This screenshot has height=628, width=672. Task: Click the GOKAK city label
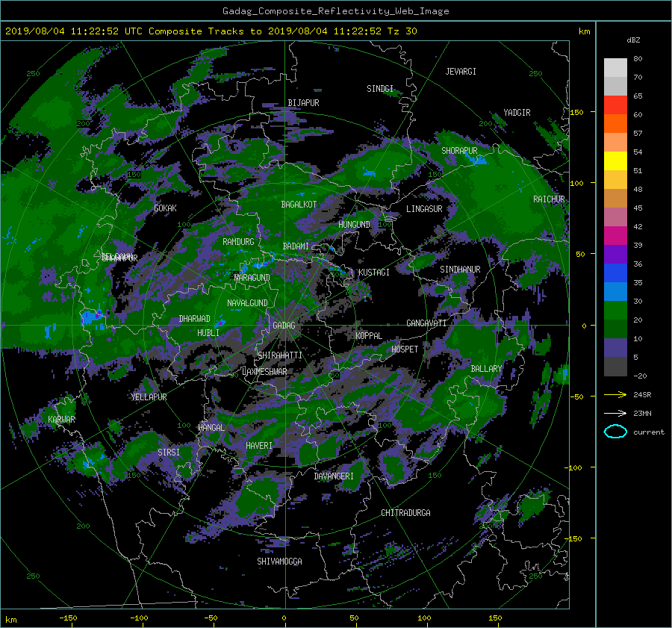(x=165, y=208)
